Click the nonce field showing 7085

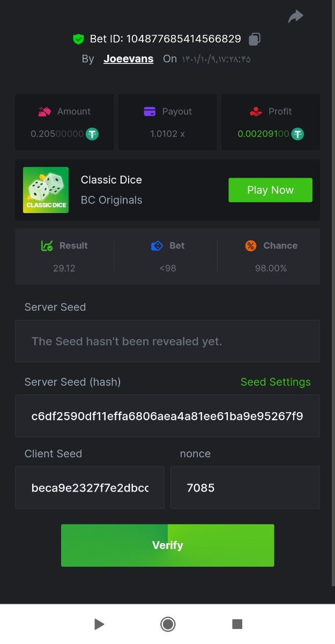point(245,488)
